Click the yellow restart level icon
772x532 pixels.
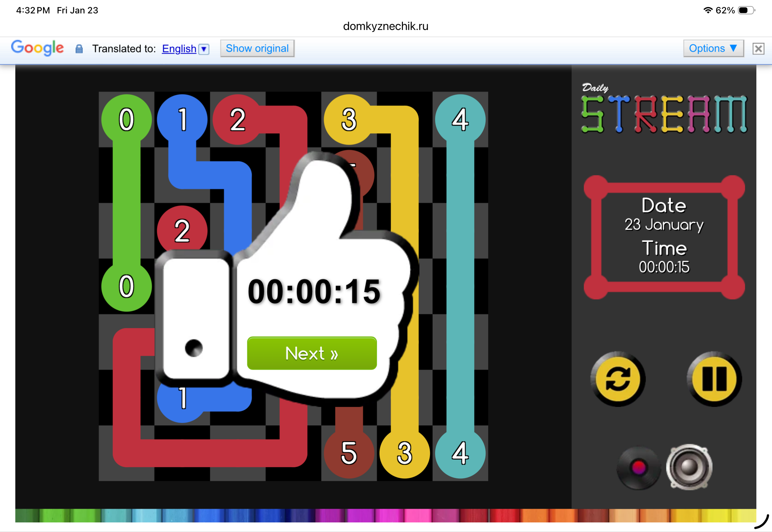(x=617, y=379)
